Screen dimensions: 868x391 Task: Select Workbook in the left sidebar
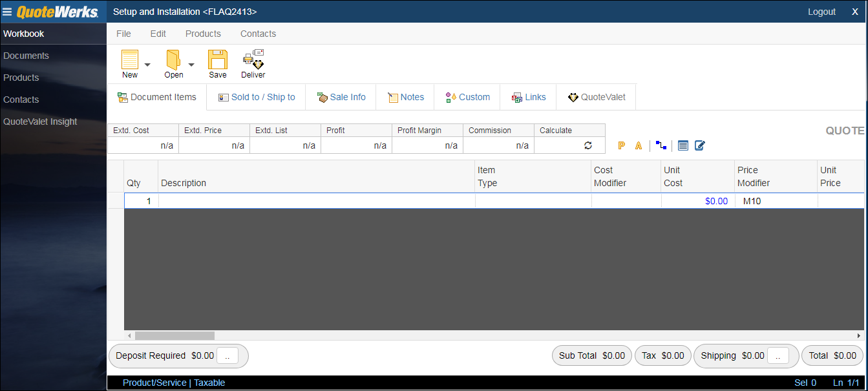[x=24, y=34]
